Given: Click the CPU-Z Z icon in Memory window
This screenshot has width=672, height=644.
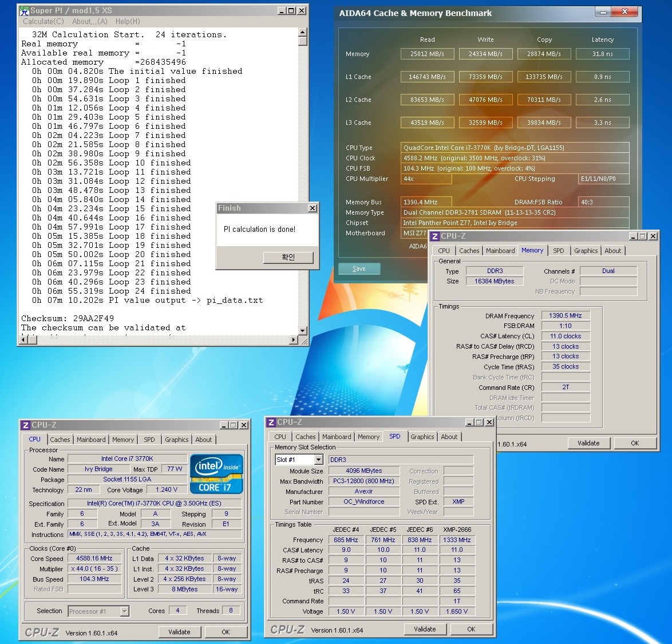Looking at the screenshot, I should coord(435,236).
